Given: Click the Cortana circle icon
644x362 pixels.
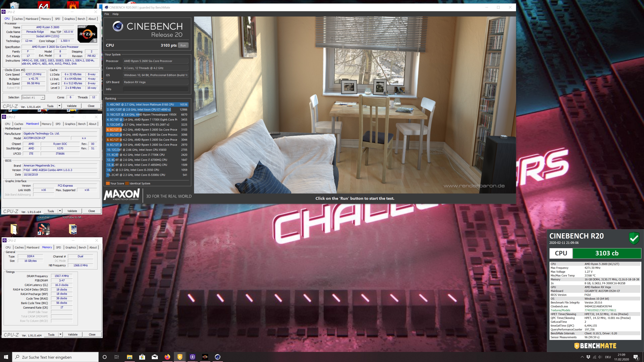Looking at the screenshot, I should (105, 357).
